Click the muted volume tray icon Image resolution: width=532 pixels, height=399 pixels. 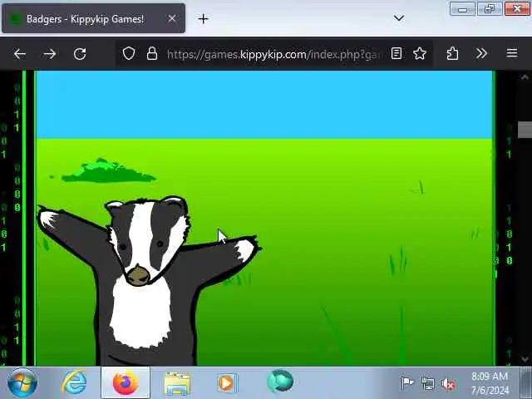pos(448,384)
